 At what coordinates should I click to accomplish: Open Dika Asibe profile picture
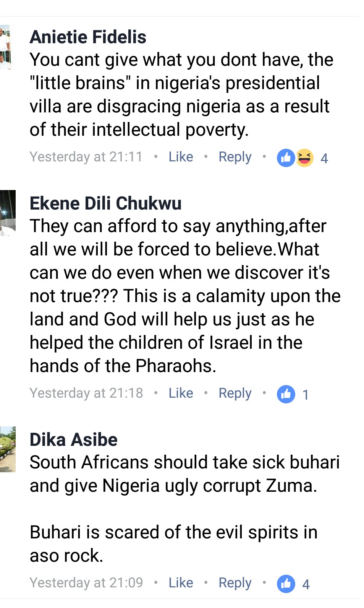point(8,449)
